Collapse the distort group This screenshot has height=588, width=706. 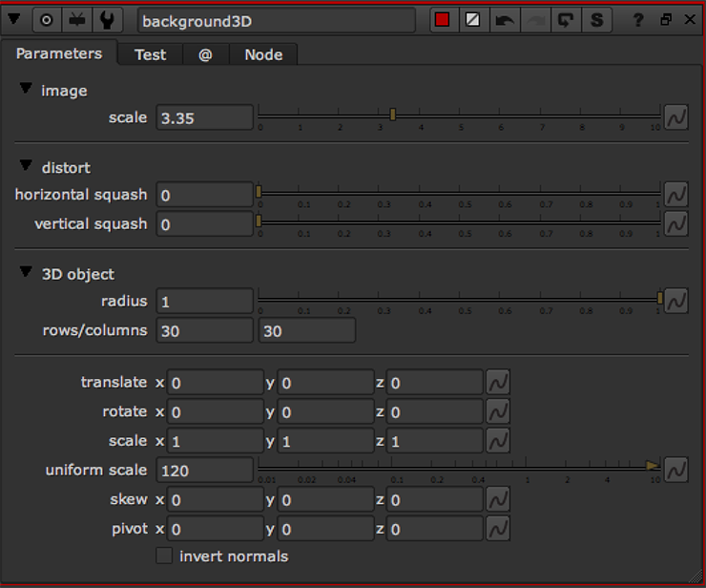[x=25, y=167]
